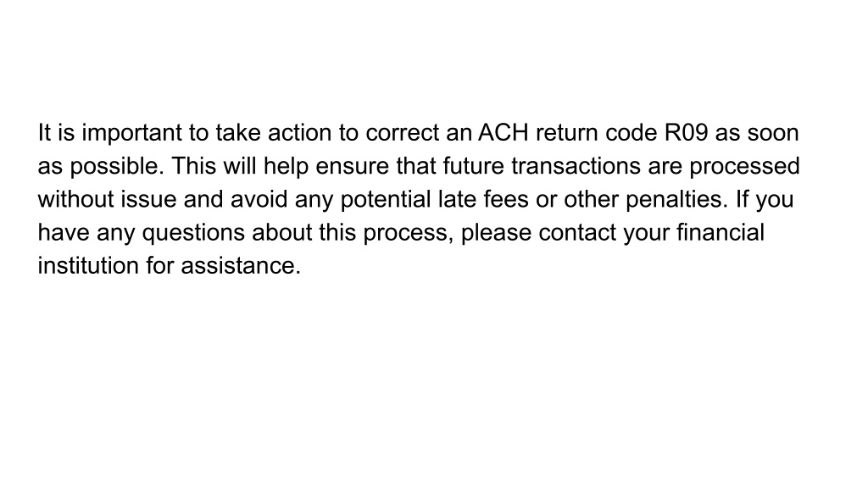
Task: Select the word 'transactions' in the text
Action: (576, 167)
